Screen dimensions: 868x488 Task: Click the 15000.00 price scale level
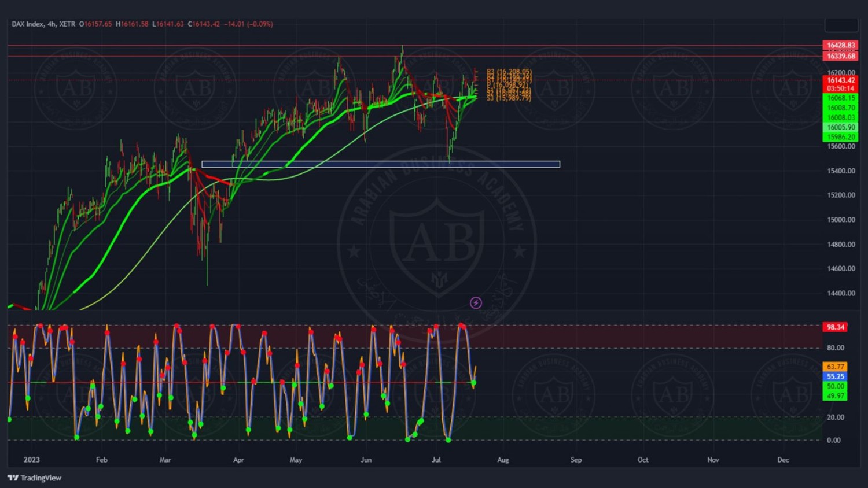click(841, 220)
